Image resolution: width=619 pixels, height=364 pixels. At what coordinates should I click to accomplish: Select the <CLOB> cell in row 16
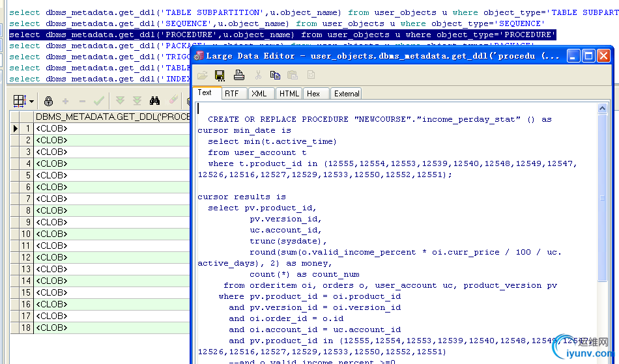[112, 305]
